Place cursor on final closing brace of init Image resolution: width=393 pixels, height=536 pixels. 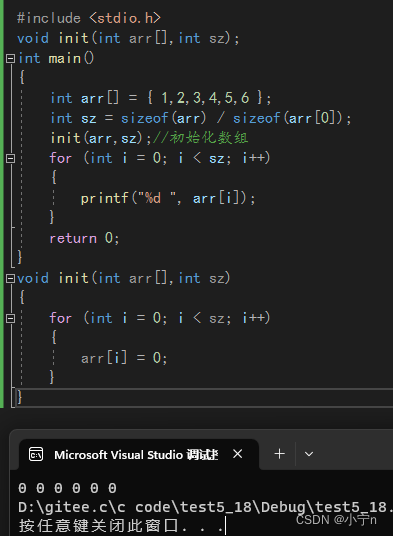tap(19, 397)
